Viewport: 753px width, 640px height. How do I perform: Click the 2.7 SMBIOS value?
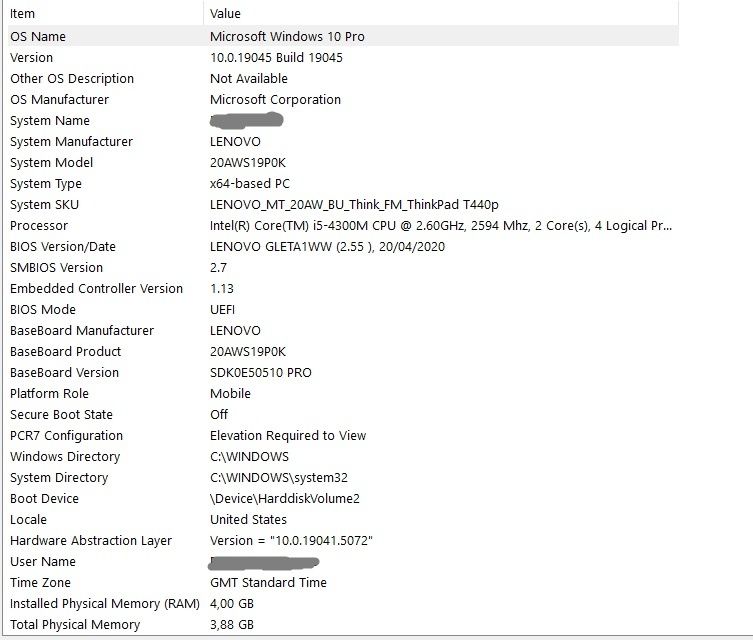219,268
